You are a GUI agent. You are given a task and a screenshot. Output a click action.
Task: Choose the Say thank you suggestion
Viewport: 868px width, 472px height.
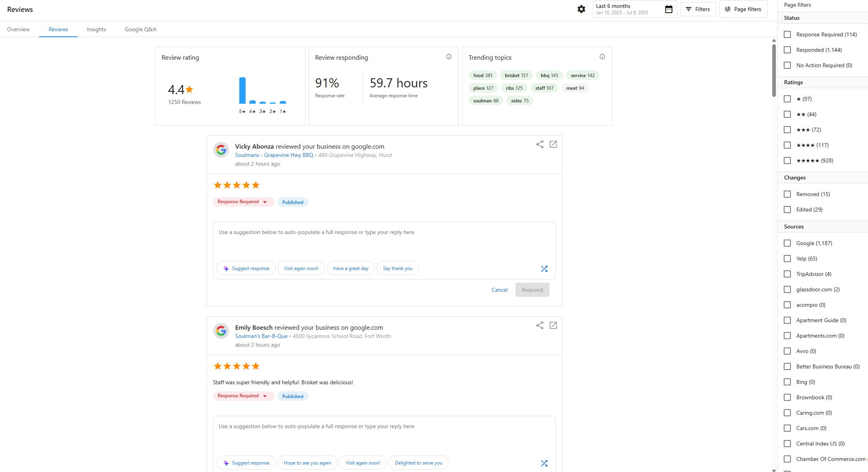coord(397,268)
